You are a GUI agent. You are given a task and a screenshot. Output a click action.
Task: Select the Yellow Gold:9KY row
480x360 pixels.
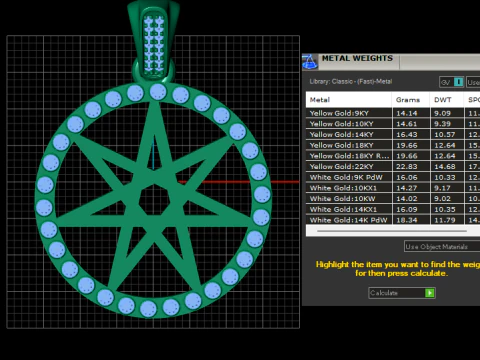pyautogui.click(x=393, y=113)
